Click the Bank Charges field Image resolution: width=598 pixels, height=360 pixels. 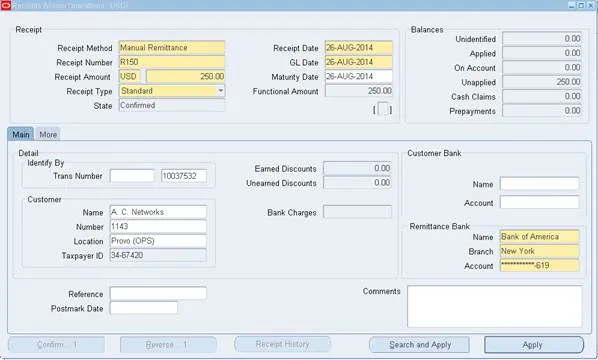(x=357, y=212)
